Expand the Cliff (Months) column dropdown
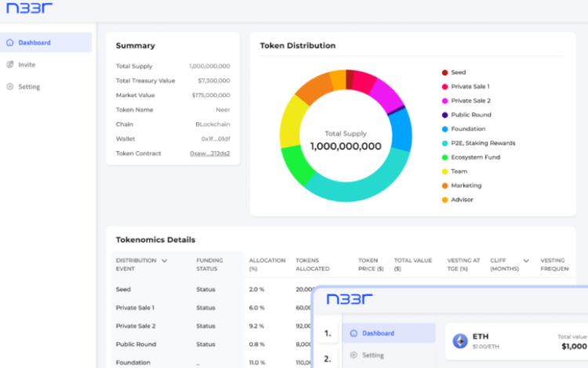This screenshot has width=588, height=368. click(525, 261)
